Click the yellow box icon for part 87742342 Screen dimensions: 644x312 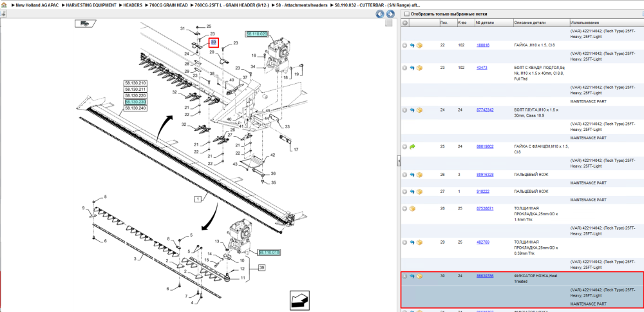pos(419,110)
